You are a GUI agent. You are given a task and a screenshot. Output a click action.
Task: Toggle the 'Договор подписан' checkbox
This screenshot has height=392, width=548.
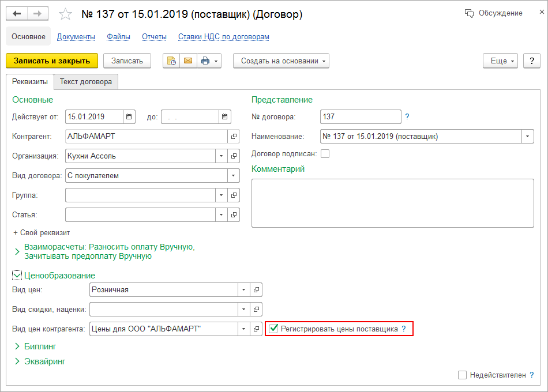(325, 154)
